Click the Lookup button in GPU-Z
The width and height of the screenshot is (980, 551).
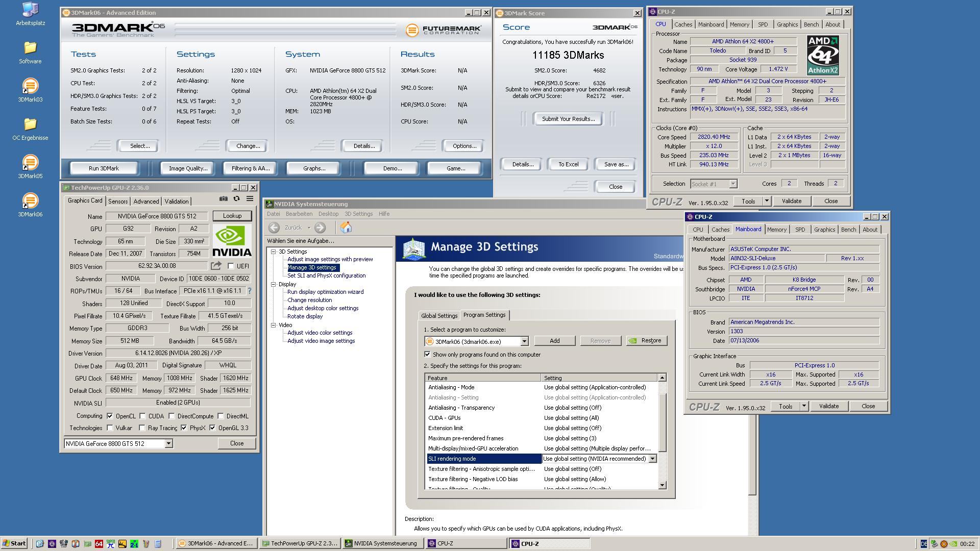tap(232, 216)
